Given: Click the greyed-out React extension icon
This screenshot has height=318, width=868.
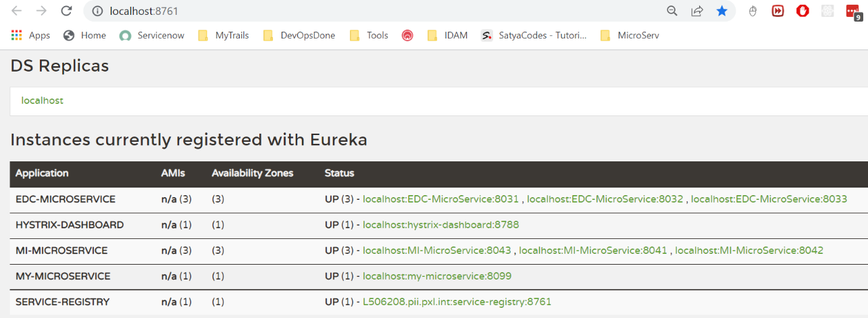Looking at the screenshot, I should point(827,11).
